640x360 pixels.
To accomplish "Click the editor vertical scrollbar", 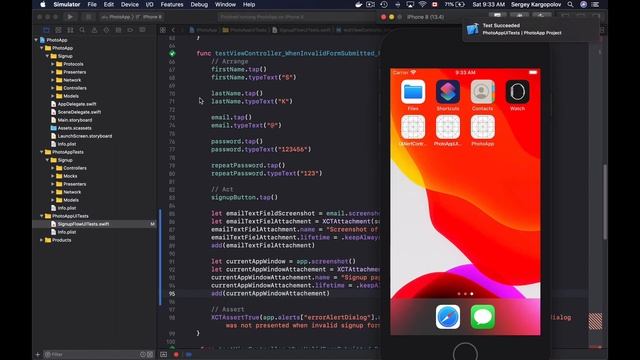I will click(x=605, y=202).
